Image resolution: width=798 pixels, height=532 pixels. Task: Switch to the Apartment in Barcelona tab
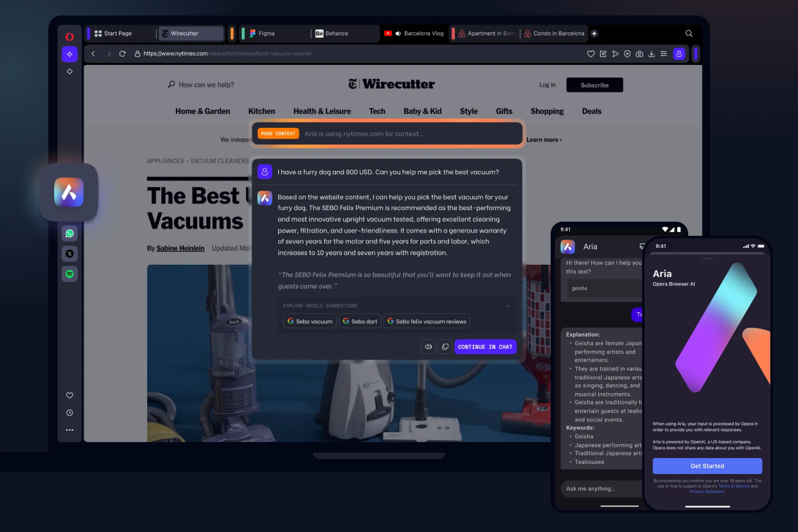tap(486, 33)
